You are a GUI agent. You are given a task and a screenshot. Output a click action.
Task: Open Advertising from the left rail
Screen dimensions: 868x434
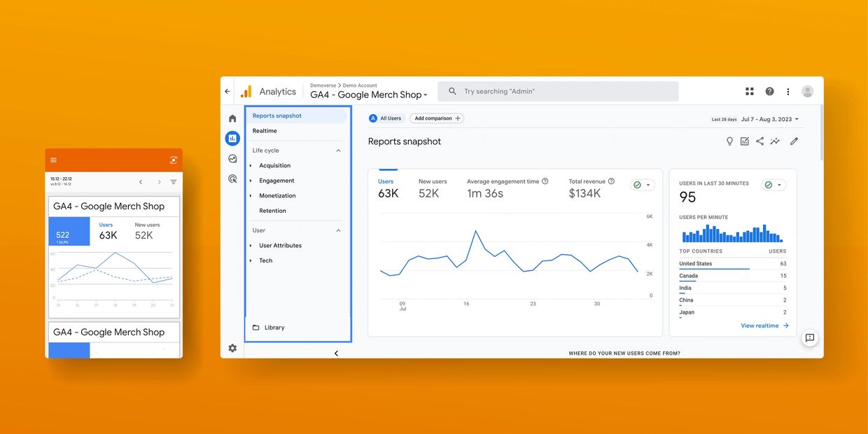[x=232, y=178]
